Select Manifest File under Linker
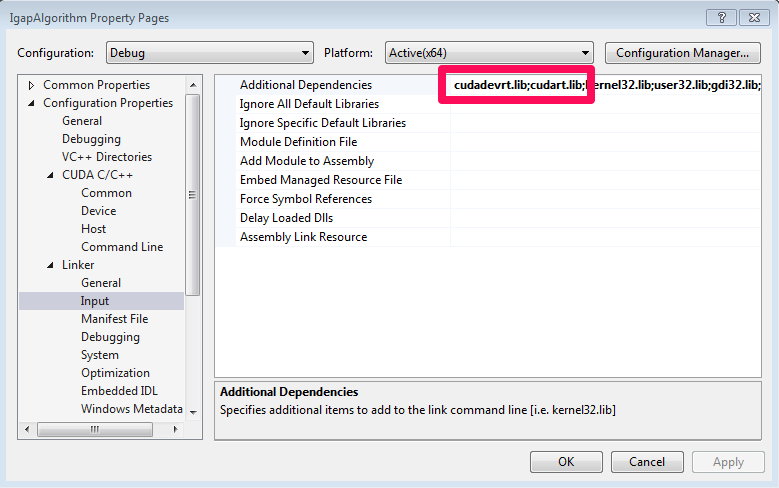This screenshot has width=779, height=488. [114, 319]
